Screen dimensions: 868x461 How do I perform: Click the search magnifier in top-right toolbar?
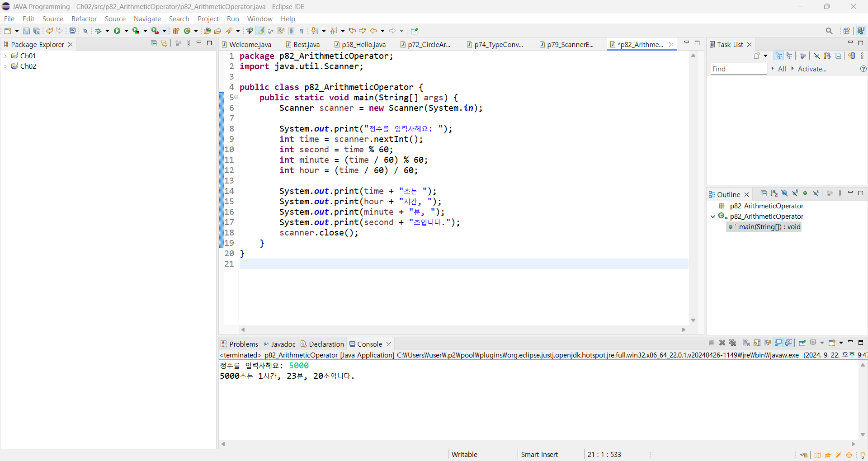pyautogui.click(x=829, y=31)
